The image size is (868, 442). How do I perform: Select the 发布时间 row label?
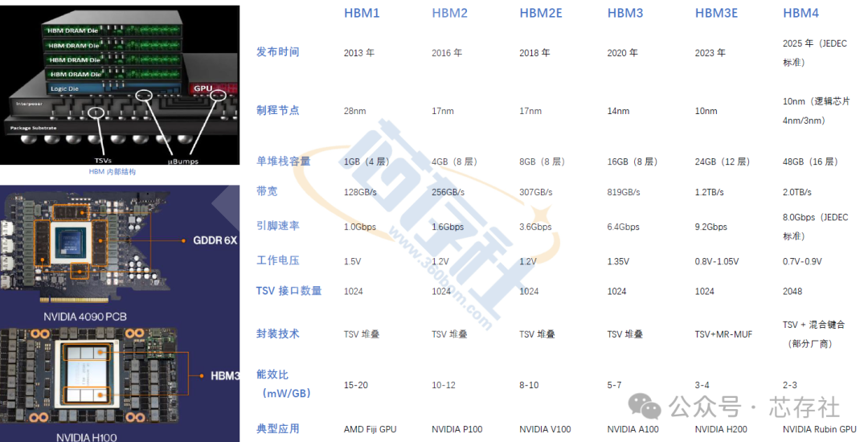pos(277,52)
